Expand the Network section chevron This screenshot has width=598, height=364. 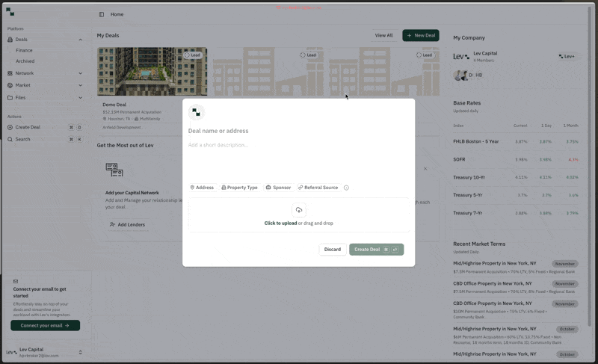[81, 73]
